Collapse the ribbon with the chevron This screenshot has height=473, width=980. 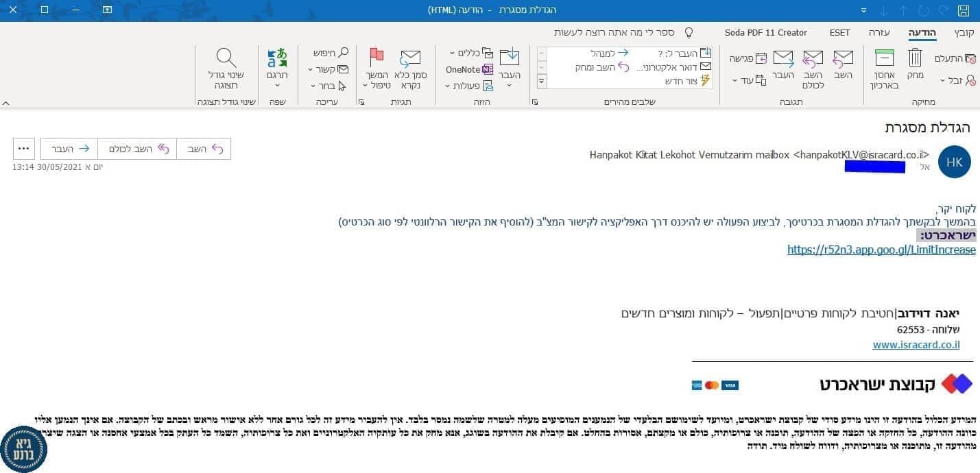6,103
